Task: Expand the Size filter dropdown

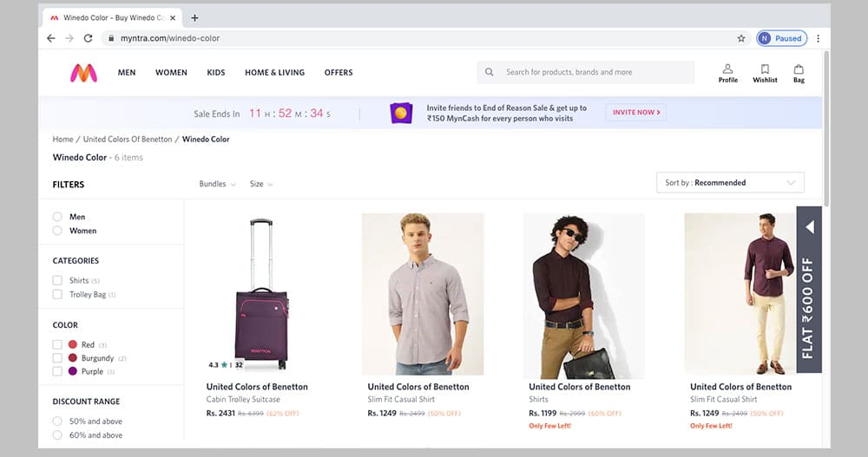Action: click(261, 184)
